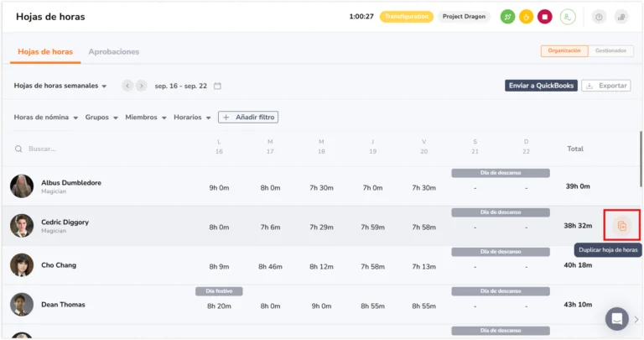Click the search magnifier icon
Viewport: 644px width, 340px height.
[18, 149]
